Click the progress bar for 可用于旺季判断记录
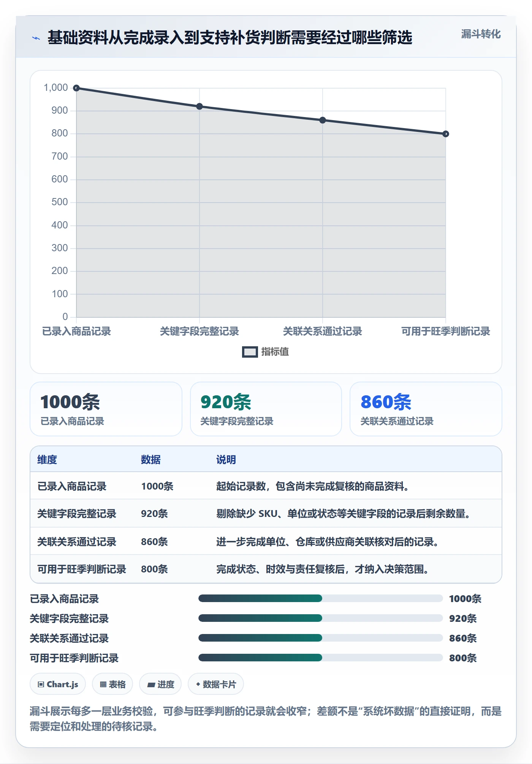The image size is (532, 764). 320,658
